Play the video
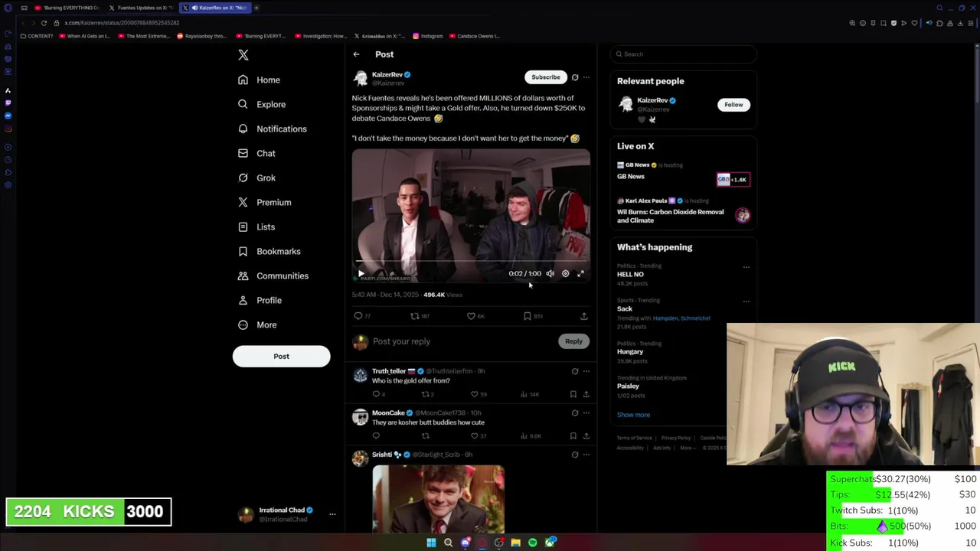This screenshot has height=551, width=980. 361,273
